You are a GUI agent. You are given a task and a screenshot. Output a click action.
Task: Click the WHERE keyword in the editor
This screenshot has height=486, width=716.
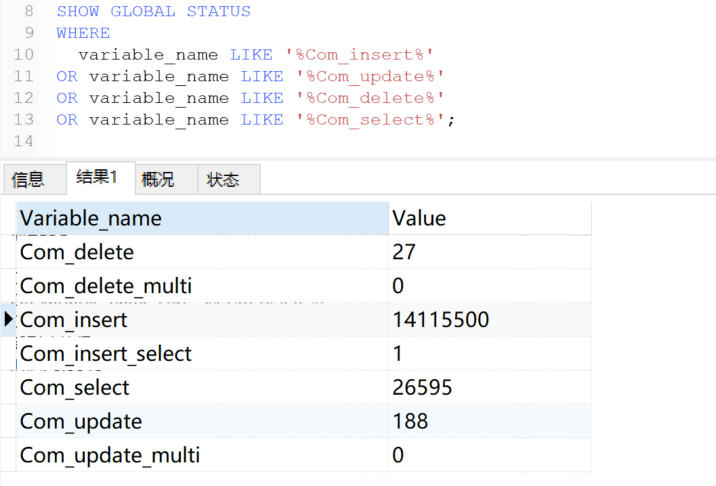point(83,33)
